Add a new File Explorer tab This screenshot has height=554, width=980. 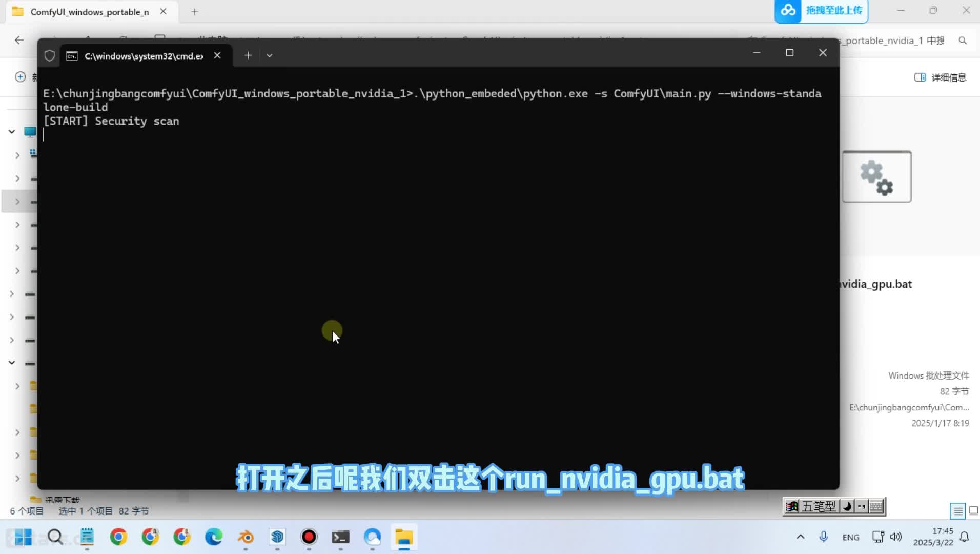tap(195, 12)
